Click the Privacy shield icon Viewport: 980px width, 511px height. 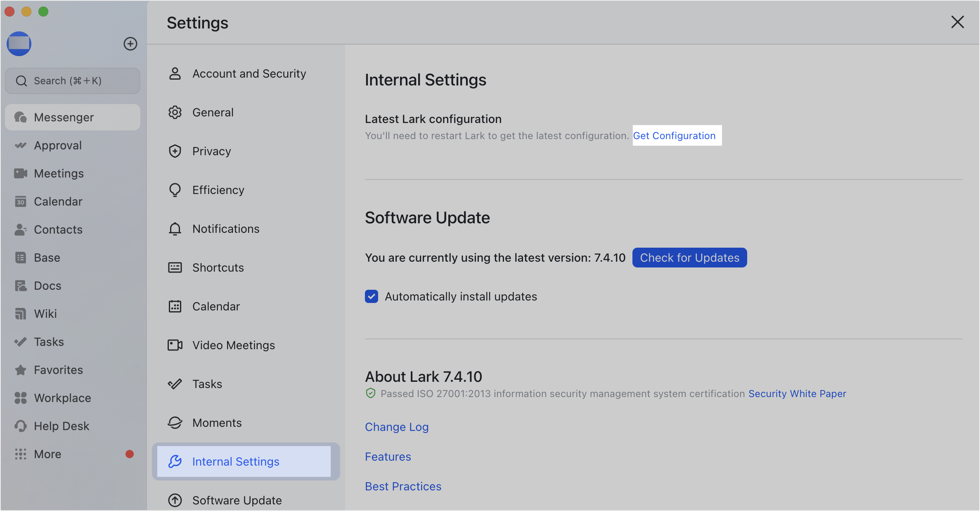pyautogui.click(x=175, y=151)
